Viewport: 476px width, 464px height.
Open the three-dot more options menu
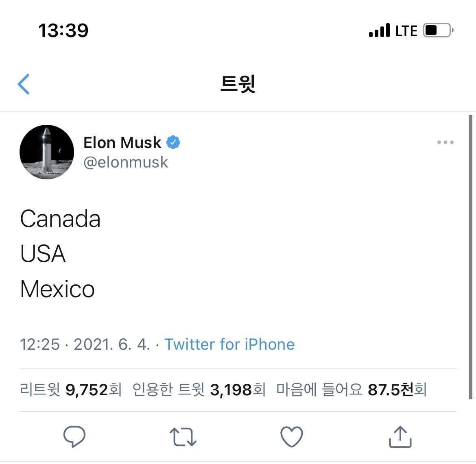(x=445, y=142)
